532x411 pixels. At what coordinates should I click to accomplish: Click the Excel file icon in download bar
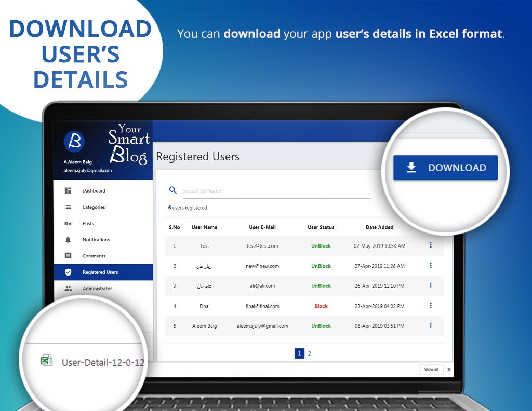pyautogui.click(x=46, y=360)
